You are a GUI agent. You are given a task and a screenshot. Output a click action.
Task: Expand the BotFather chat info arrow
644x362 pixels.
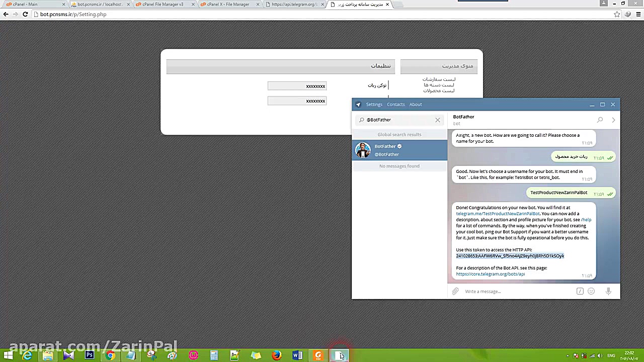[613, 120]
